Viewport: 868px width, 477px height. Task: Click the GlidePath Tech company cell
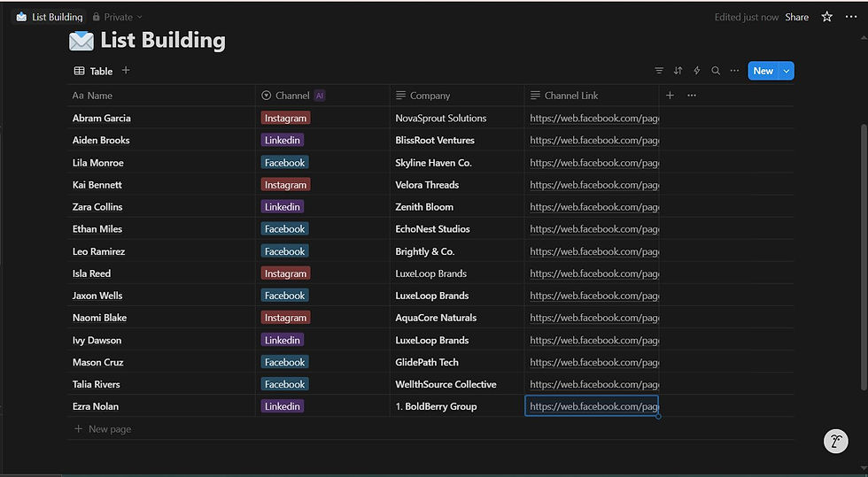(457, 363)
